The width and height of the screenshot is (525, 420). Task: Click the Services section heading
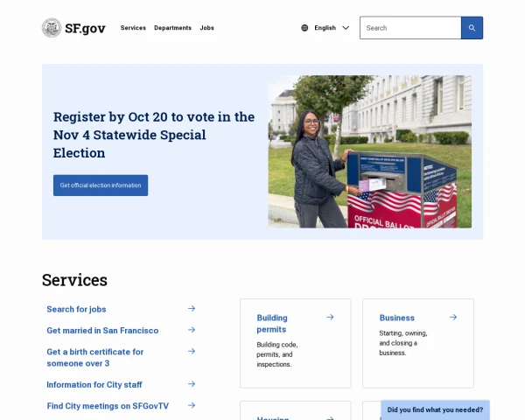74,280
